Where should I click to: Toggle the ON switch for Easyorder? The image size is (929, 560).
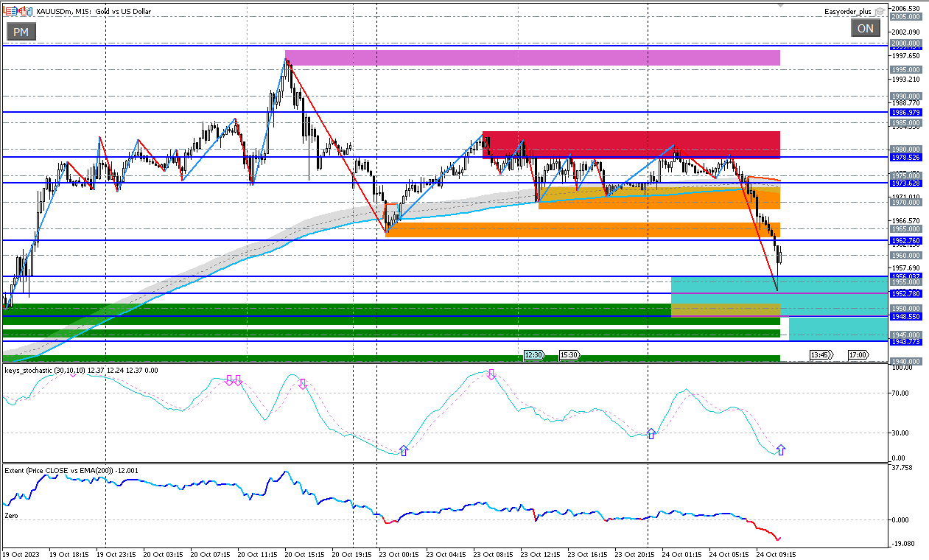[x=866, y=29]
